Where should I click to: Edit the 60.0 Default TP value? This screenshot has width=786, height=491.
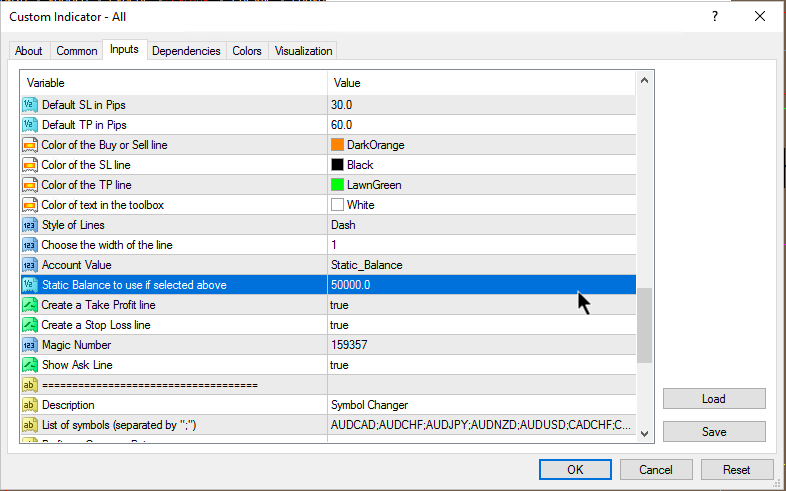point(481,125)
